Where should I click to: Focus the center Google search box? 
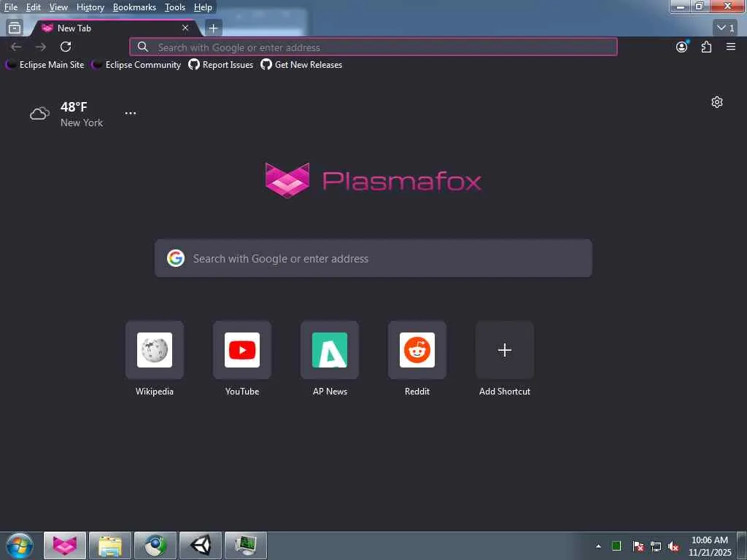[373, 258]
